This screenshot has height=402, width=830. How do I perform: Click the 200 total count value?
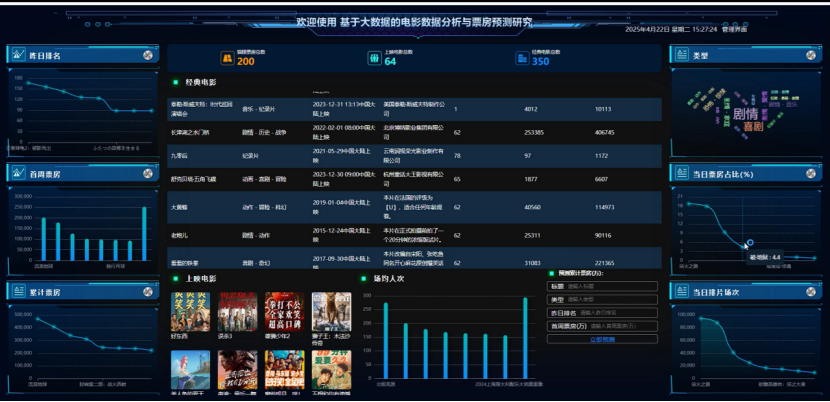(x=246, y=61)
